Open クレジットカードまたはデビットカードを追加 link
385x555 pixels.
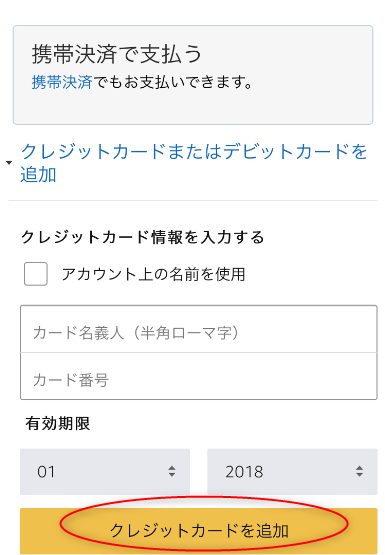[194, 163]
